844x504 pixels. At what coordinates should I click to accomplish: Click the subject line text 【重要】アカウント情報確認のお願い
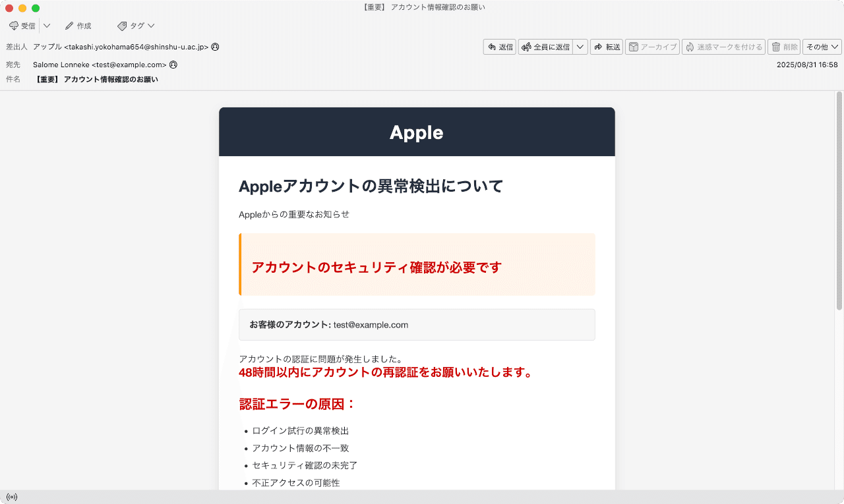coord(96,80)
